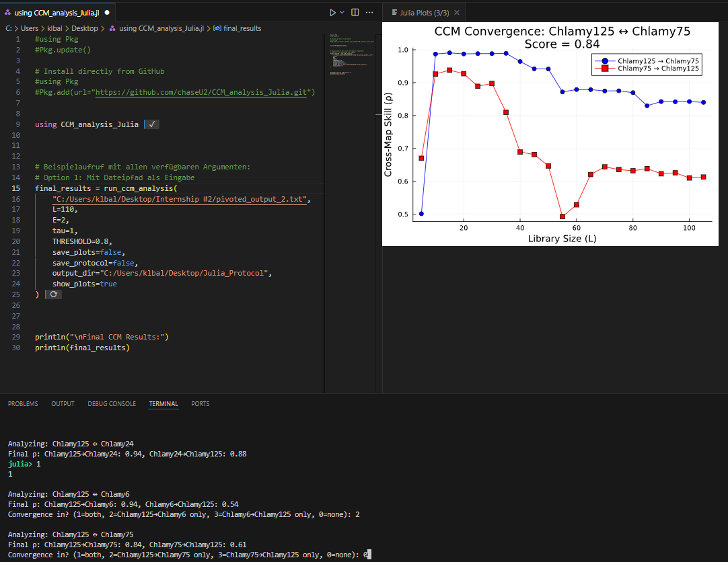Switch to the OUTPUT panel tab

(x=63, y=404)
